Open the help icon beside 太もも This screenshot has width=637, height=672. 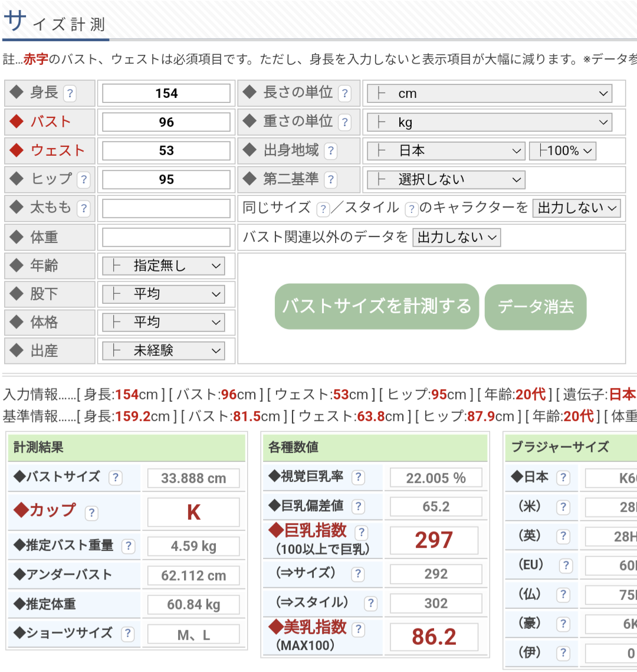[84, 208]
